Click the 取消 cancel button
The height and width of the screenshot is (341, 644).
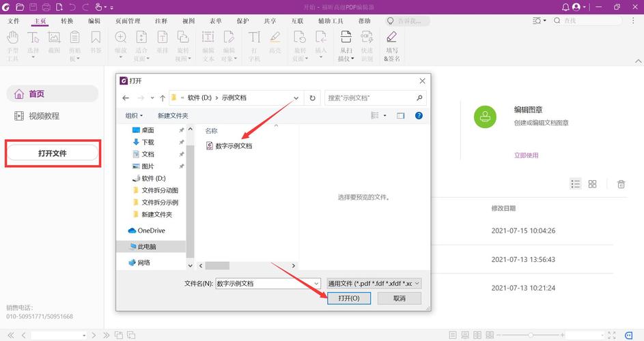(400, 298)
